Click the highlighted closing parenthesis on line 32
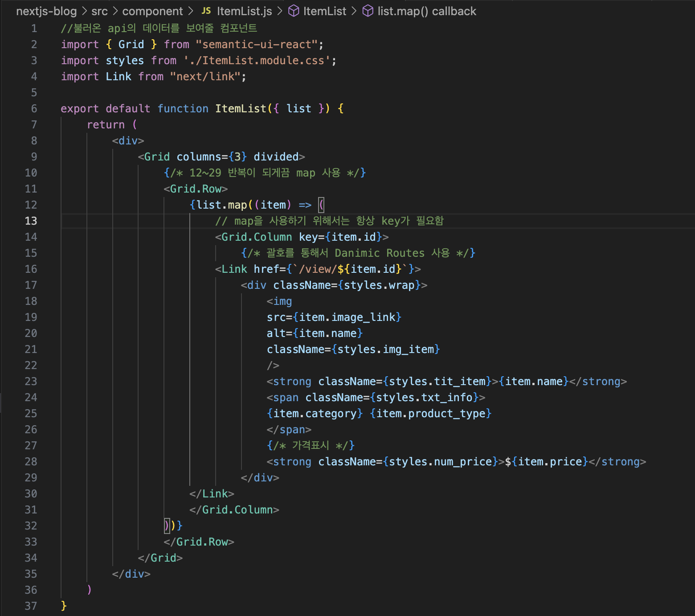The image size is (695, 616). [x=167, y=526]
